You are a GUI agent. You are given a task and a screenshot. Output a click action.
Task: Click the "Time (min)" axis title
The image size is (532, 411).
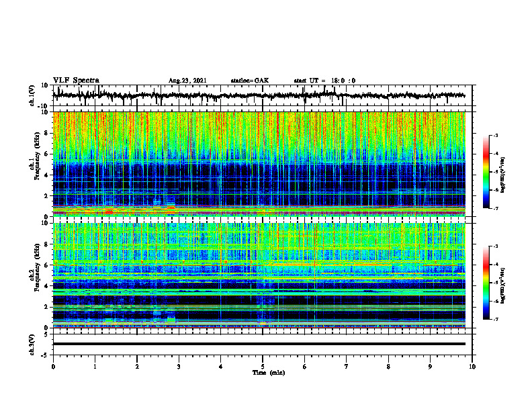tap(269, 373)
